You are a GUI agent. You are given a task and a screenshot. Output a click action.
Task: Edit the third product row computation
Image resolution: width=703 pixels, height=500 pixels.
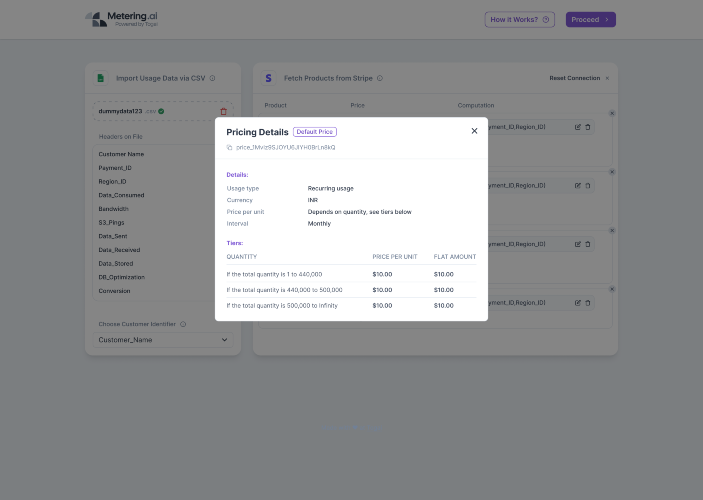point(577,244)
